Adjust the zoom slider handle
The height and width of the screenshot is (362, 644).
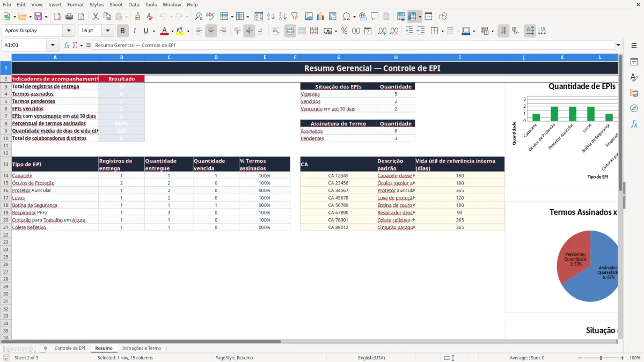601,358
